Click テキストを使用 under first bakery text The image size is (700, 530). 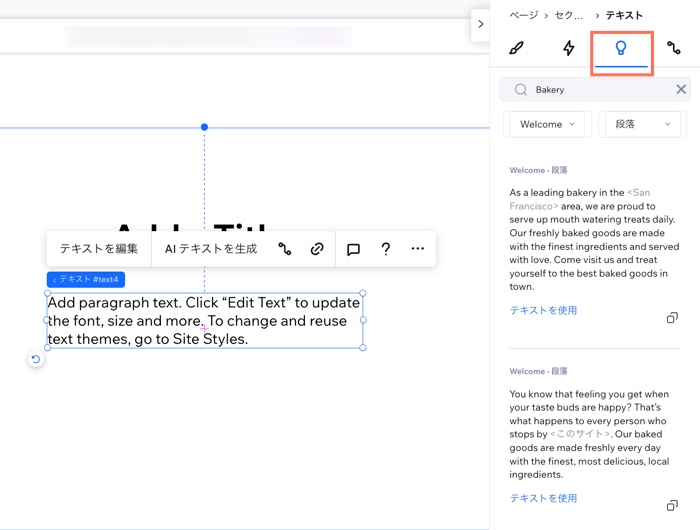[x=543, y=310]
